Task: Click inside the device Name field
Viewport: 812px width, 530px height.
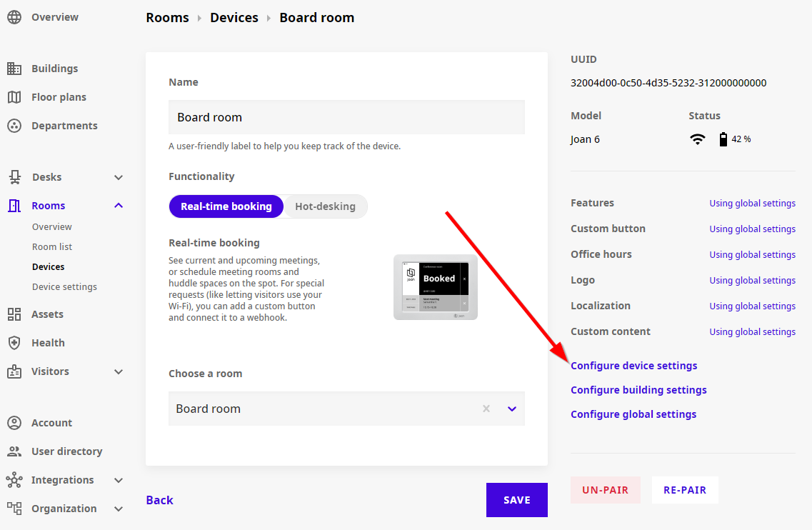Action: 346,116
